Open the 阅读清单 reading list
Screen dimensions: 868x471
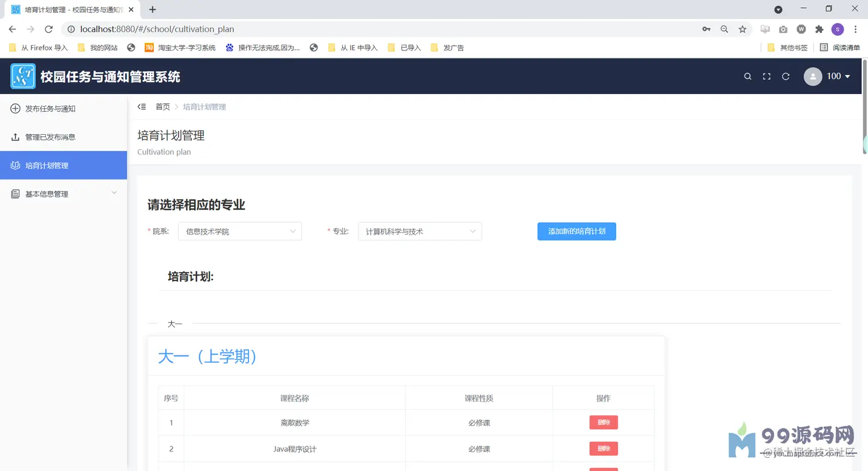coord(839,48)
